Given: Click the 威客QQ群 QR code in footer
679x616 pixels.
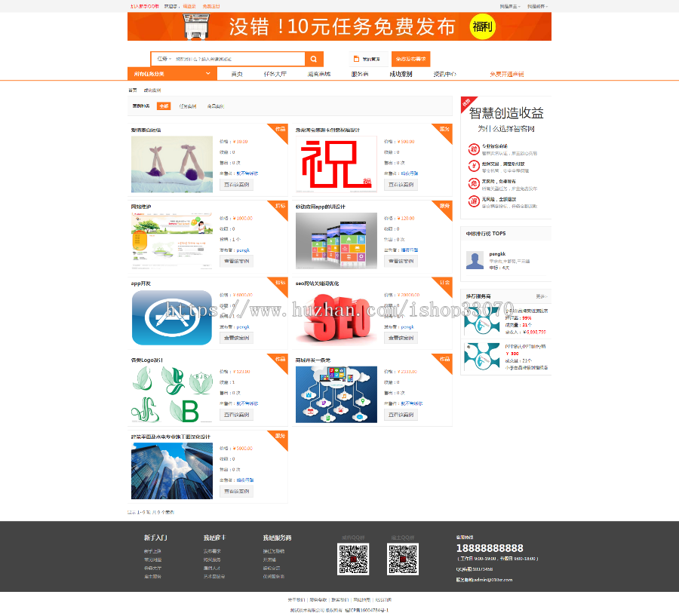Looking at the screenshot, I should pos(352,559).
